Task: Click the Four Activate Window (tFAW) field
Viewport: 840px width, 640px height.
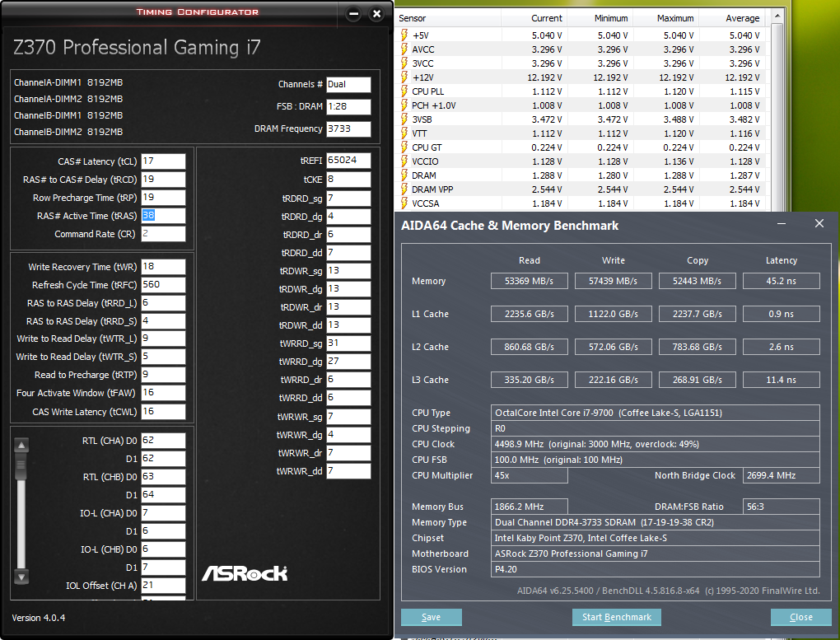Action: [x=163, y=393]
